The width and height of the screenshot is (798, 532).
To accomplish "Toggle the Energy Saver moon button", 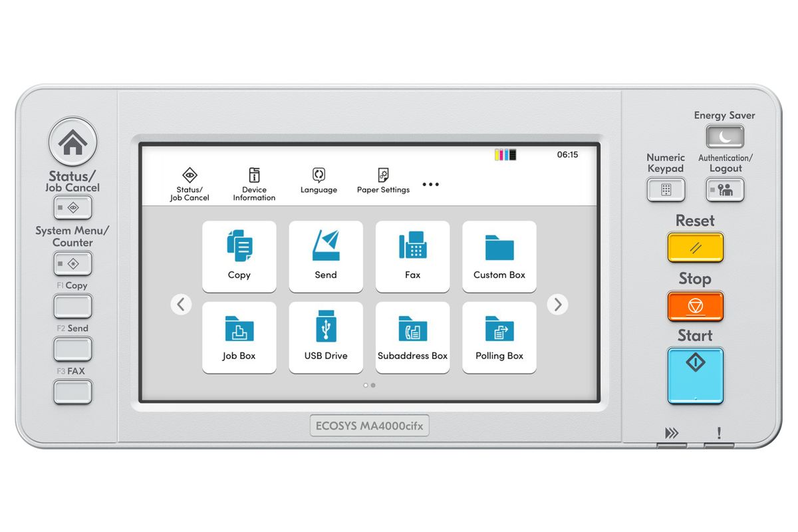I will point(725,137).
